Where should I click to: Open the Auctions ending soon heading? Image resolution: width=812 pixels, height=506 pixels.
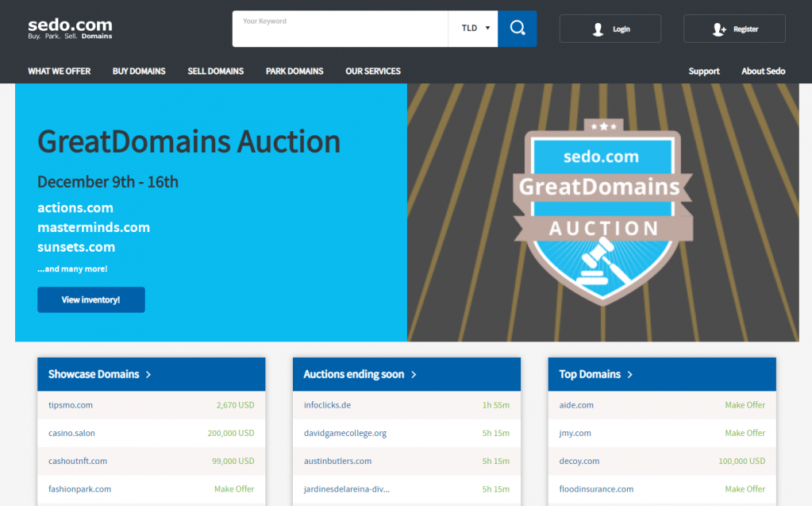[354, 374]
